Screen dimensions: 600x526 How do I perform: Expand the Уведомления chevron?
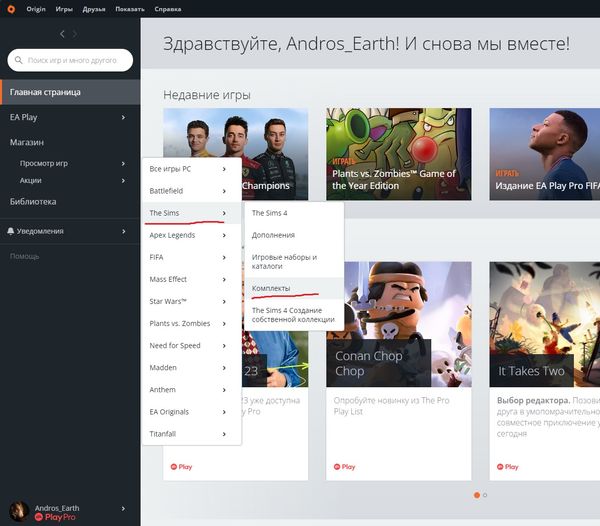click(123, 231)
